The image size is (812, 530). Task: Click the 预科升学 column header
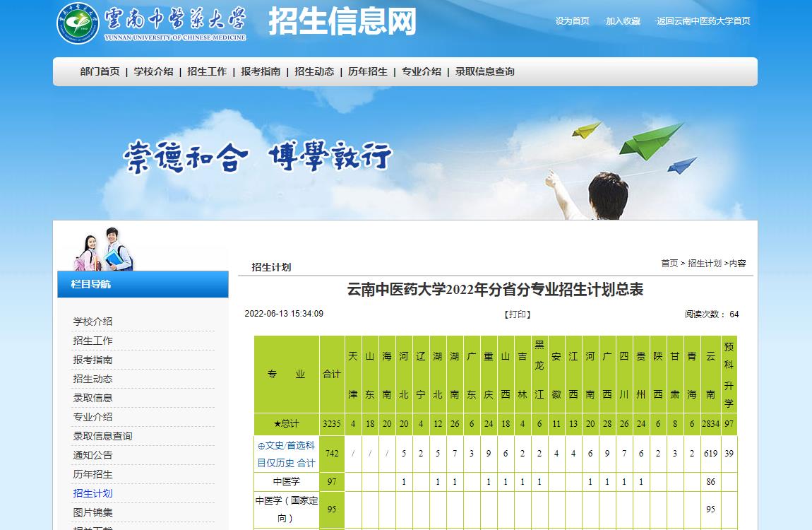[x=729, y=374]
